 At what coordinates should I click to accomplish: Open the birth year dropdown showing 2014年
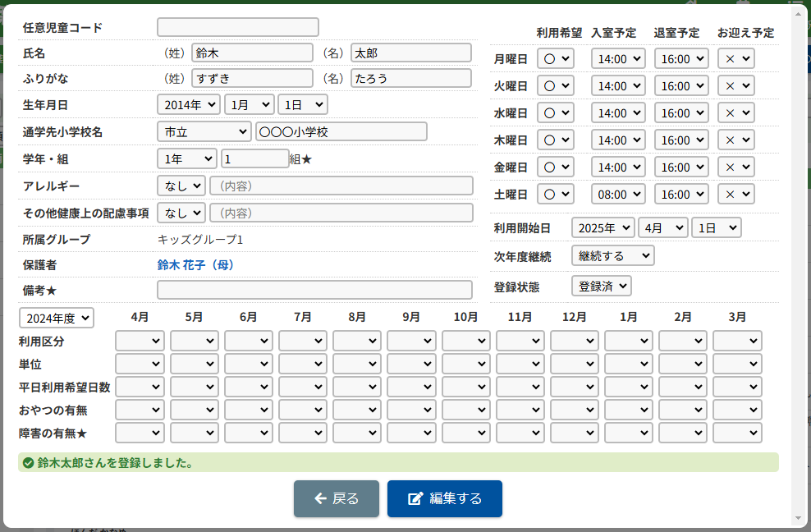pyautogui.click(x=188, y=104)
